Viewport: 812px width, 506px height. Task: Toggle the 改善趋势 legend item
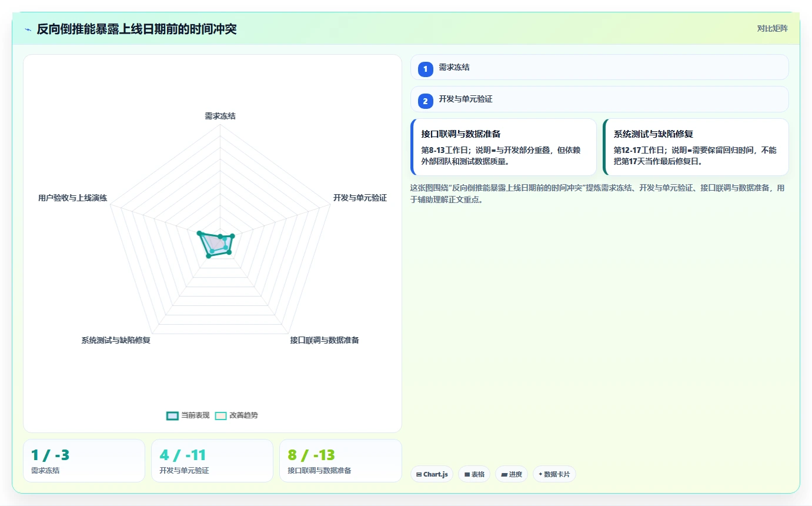[x=236, y=415]
